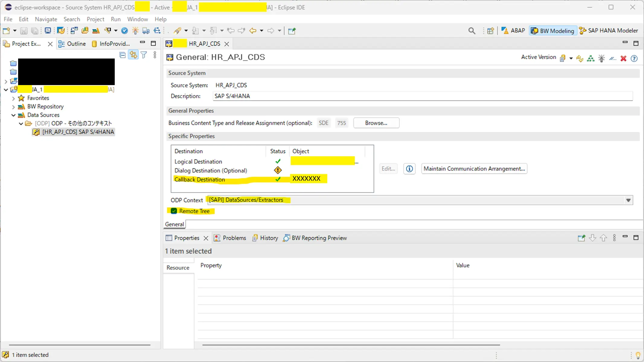Click the General tab at editor bottom
The image size is (644, 362).
pos(175,224)
